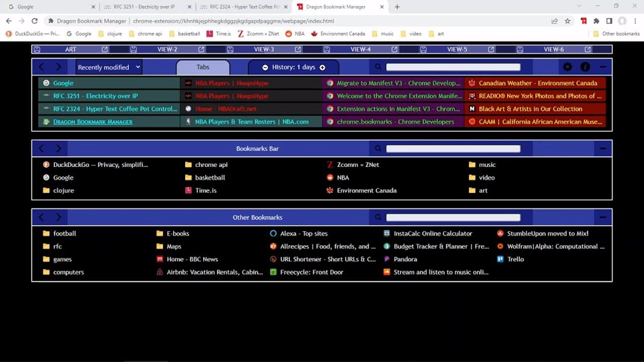This screenshot has height=362, width=644.
Task: Switch to RFC 2324 Hyper Text Coffee tab
Action: (x=244, y=7)
